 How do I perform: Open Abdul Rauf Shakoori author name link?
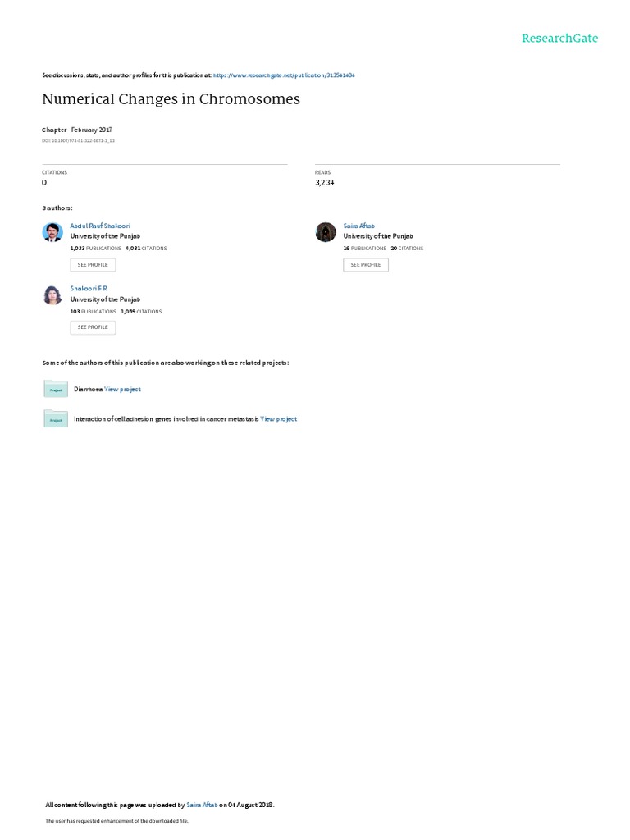click(x=100, y=226)
